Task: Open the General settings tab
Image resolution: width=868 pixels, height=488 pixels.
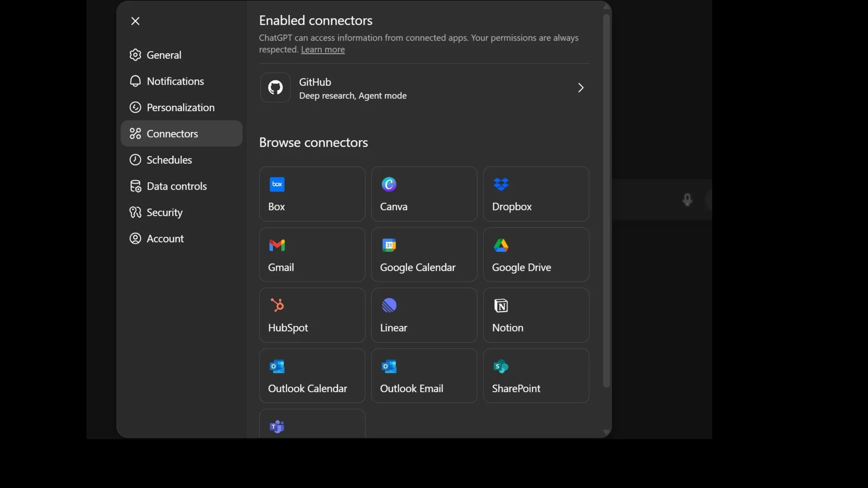Action: click(x=182, y=55)
